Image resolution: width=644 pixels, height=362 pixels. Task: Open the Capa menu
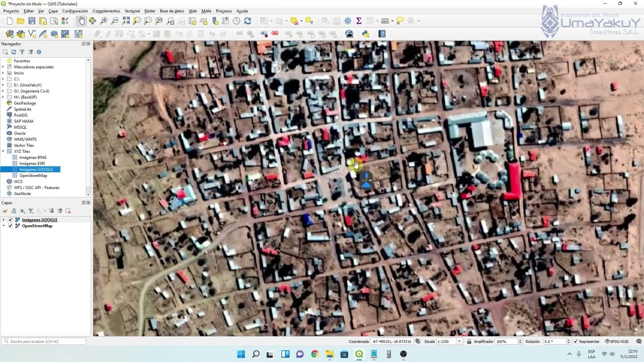(x=53, y=11)
